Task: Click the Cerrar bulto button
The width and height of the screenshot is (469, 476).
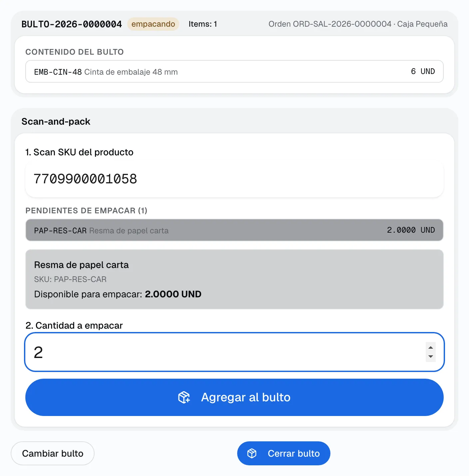Action: click(x=284, y=453)
